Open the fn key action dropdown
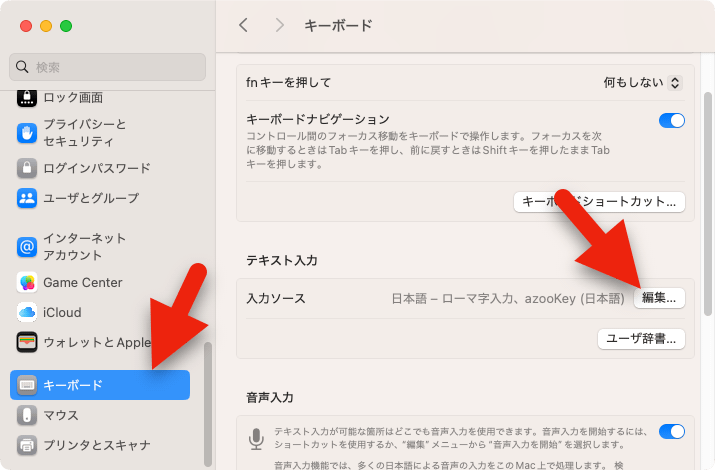 (x=643, y=82)
